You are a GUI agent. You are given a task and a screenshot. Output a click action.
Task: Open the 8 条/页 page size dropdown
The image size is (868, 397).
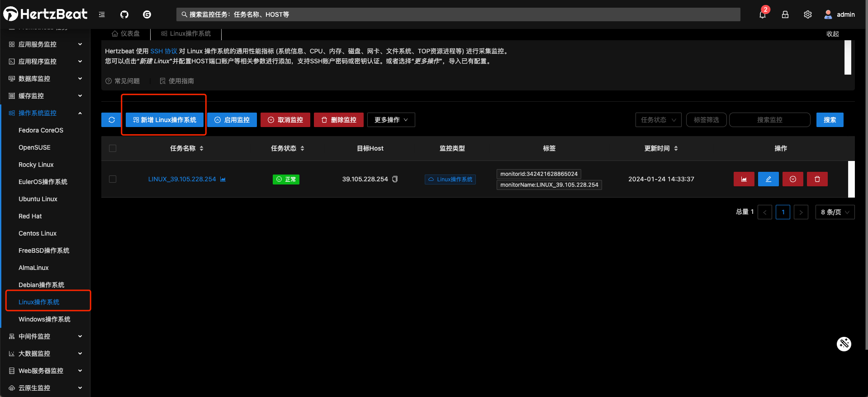pyautogui.click(x=835, y=212)
